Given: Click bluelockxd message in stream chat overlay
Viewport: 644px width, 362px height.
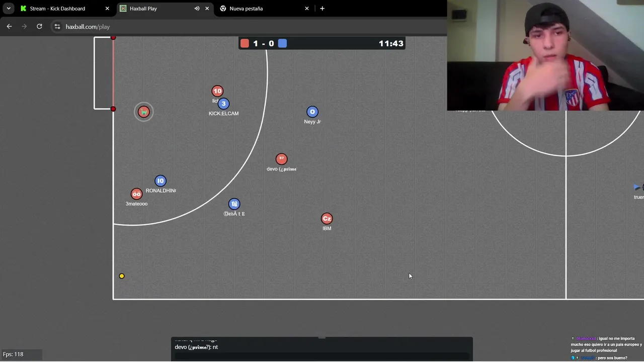Looking at the screenshot, I should (606, 344).
